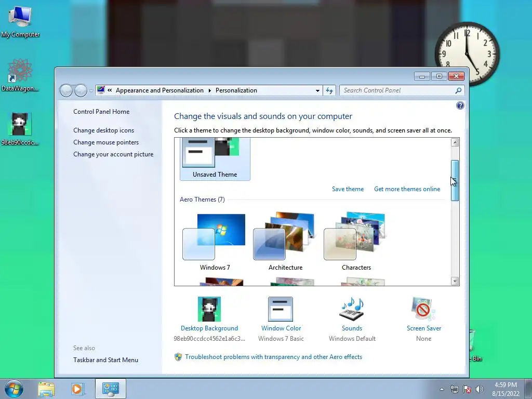Minimize the Personalization window
532x399 pixels.
(x=422, y=76)
